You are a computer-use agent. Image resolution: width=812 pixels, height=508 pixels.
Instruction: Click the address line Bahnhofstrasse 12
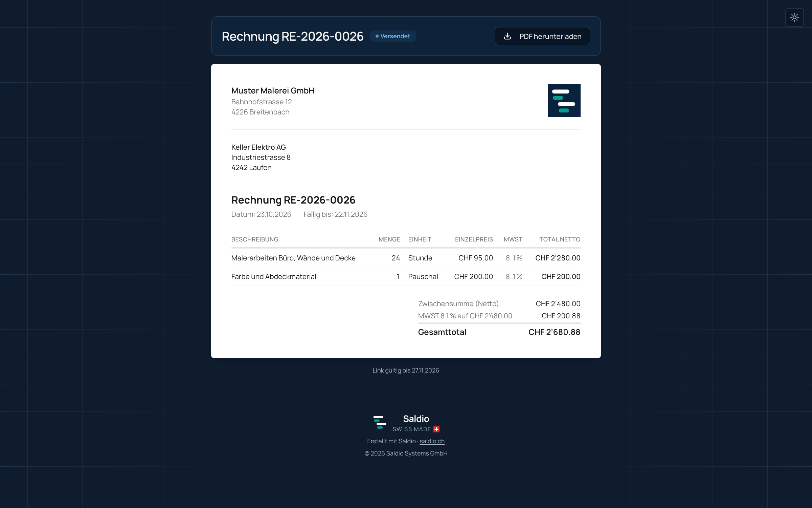(x=262, y=102)
